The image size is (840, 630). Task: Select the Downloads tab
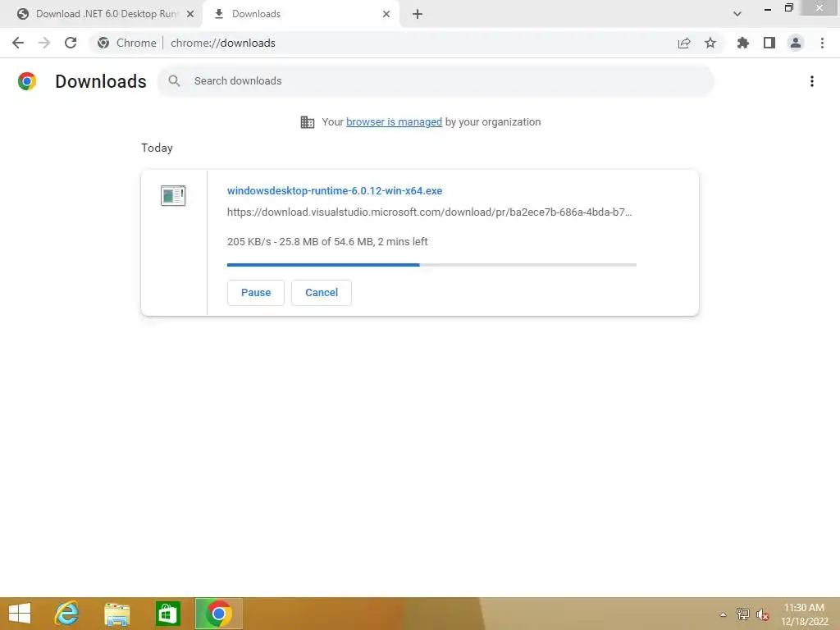click(x=301, y=14)
